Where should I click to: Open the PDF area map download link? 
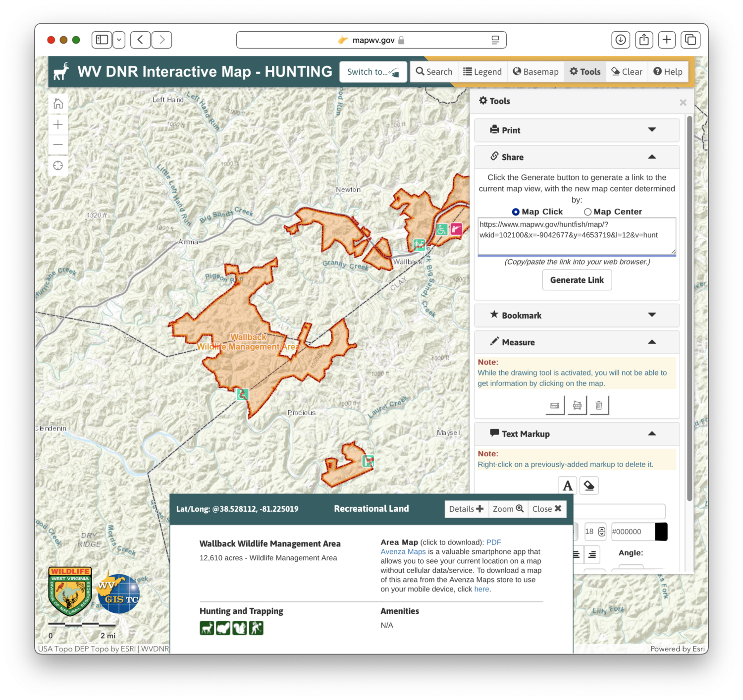click(493, 542)
